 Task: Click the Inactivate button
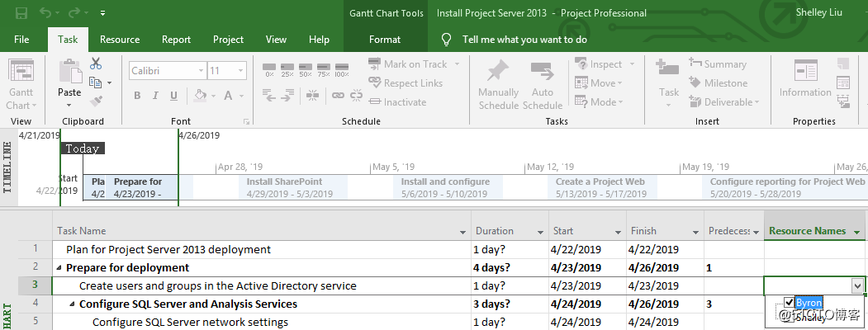(x=397, y=101)
